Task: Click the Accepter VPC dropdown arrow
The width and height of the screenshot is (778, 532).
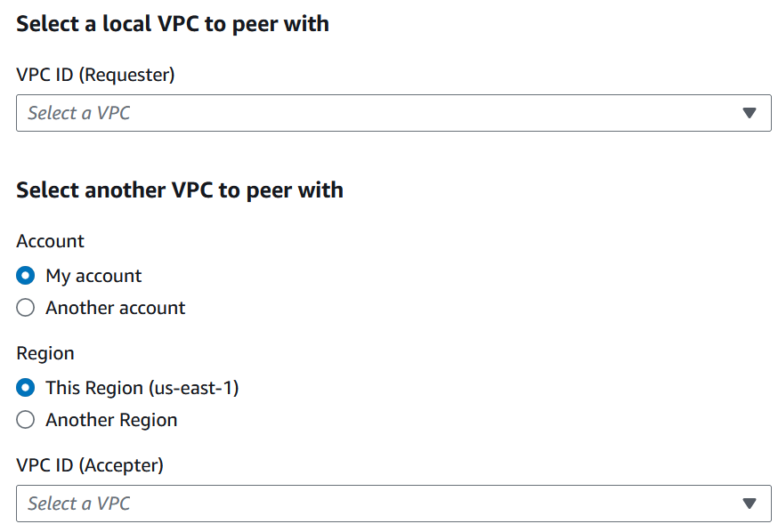Action: (749, 504)
